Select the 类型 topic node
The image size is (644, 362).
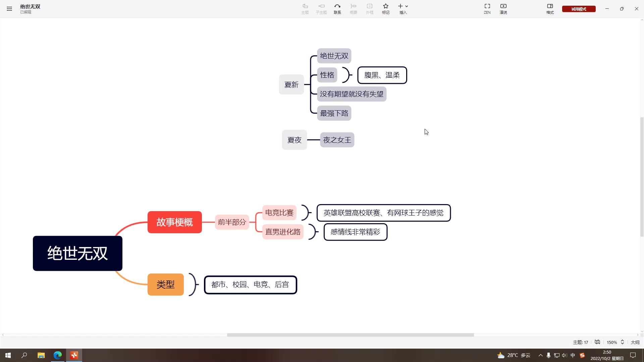pyautogui.click(x=166, y=285)
